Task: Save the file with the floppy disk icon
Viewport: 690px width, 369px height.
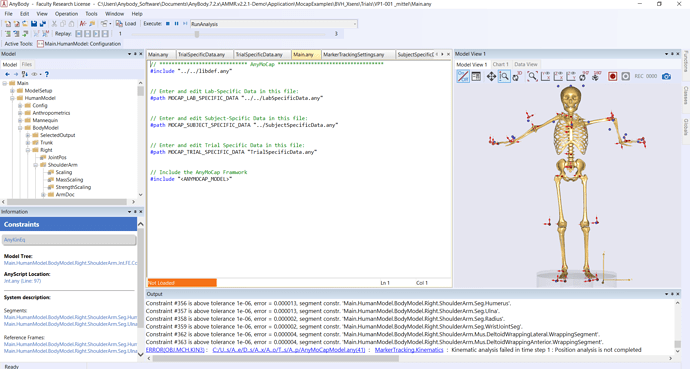Action: point(33,24)
